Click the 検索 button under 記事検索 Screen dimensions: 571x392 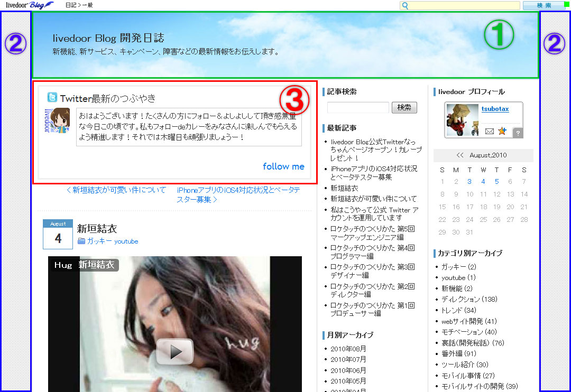click(404, 107)
